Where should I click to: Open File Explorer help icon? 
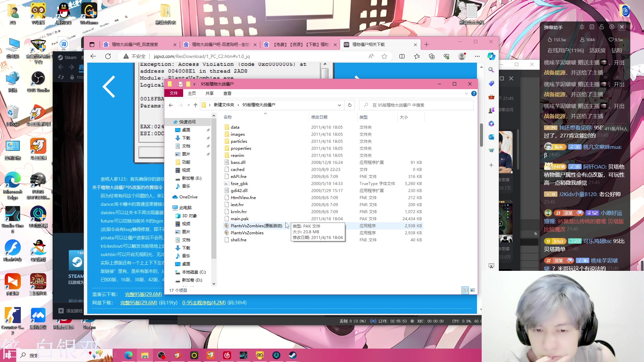[x=474, y=94]
